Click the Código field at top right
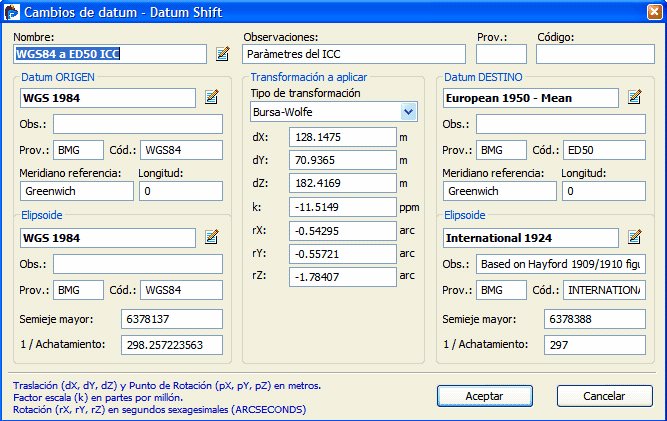This screenshot has height=421, width=667. [595, 54]
